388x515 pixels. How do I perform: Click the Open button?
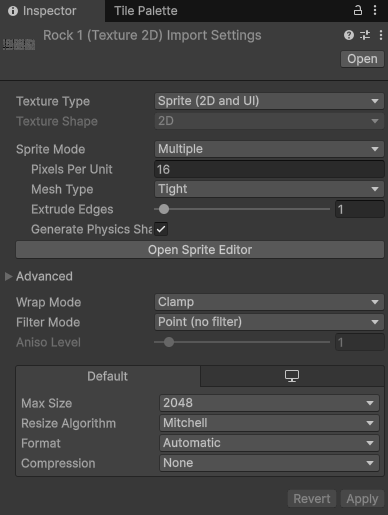click(x=362, y=59)
